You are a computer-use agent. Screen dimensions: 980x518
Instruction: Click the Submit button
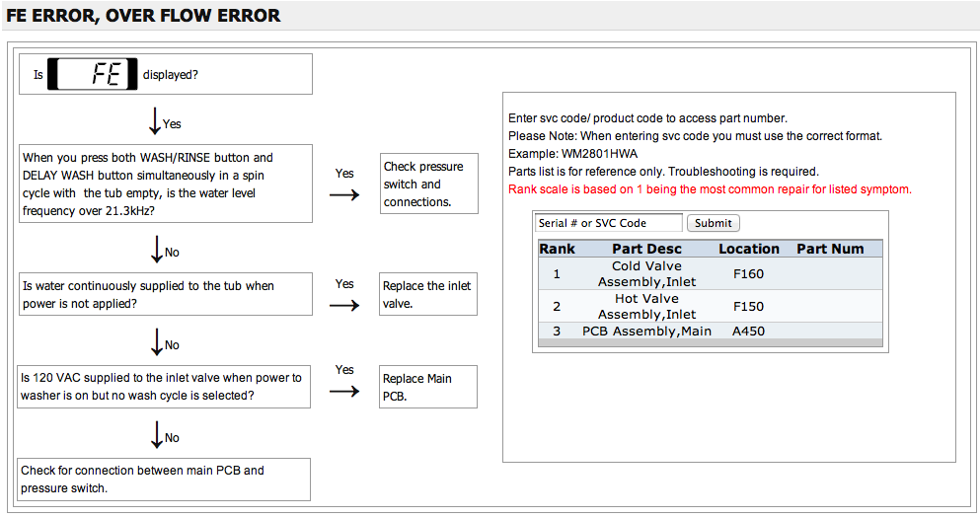(x=713, y=223)
